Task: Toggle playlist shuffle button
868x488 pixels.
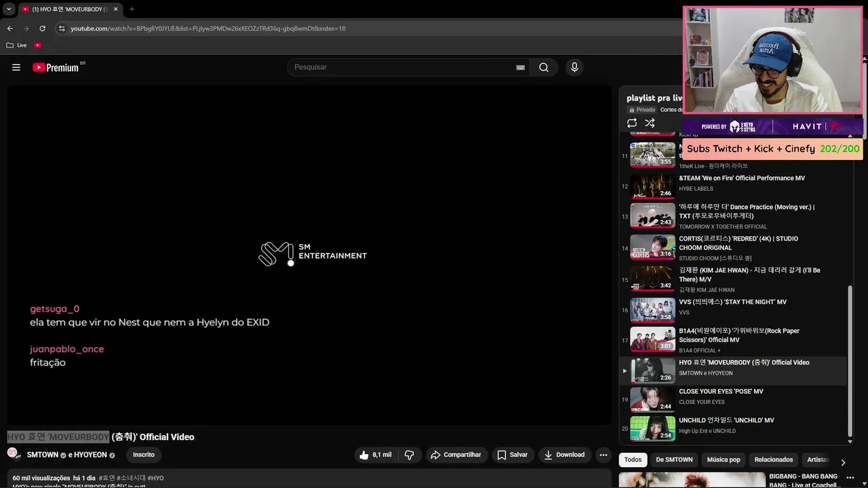Action: pos(650,123)
